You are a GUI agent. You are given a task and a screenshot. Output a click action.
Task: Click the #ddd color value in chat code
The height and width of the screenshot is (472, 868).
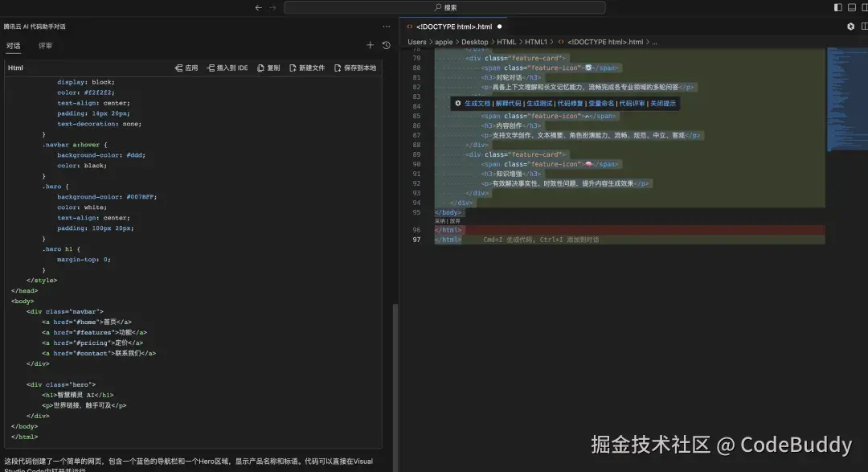135,155
